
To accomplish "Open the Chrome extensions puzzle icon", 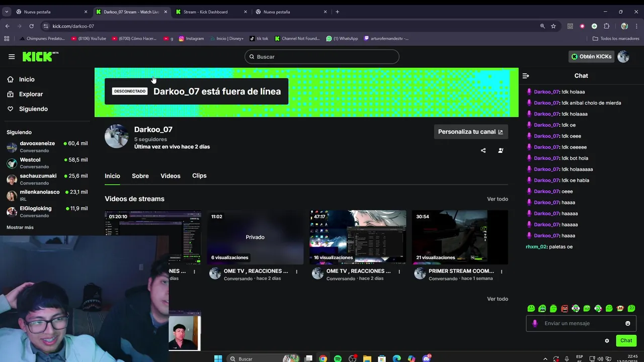I will 606,26.
